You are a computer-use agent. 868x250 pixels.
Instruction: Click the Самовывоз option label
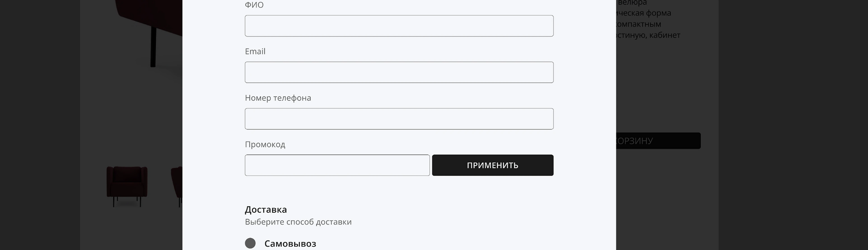[290, 243]
